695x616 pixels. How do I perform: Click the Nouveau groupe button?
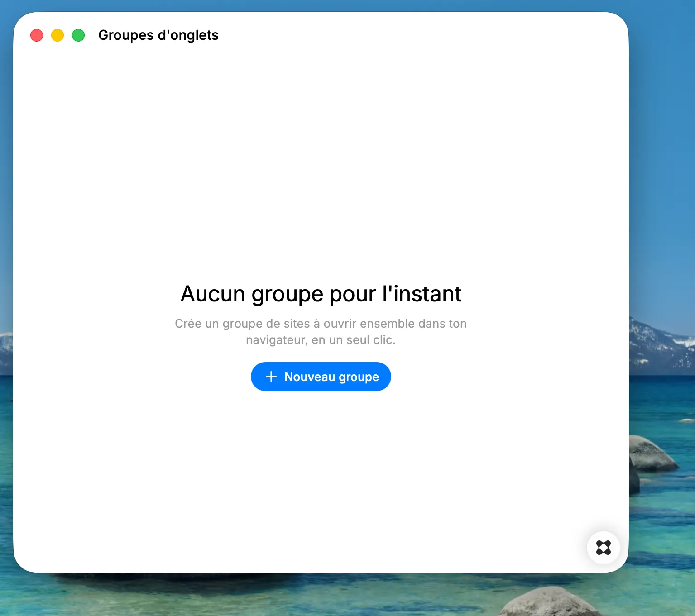pyautogui.click(x=321, y=377)
